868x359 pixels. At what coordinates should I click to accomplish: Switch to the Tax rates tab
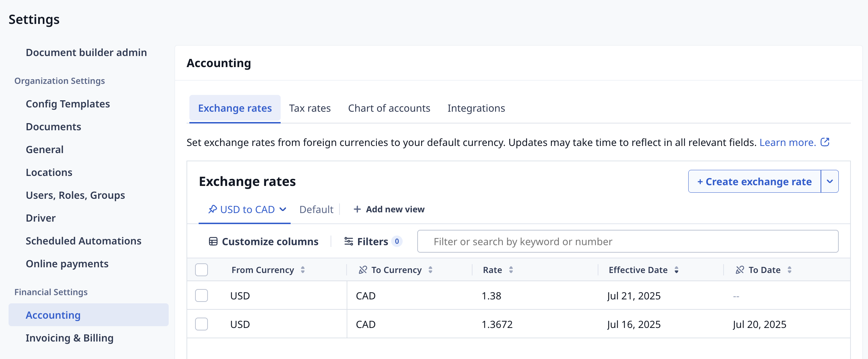[310, 108]
